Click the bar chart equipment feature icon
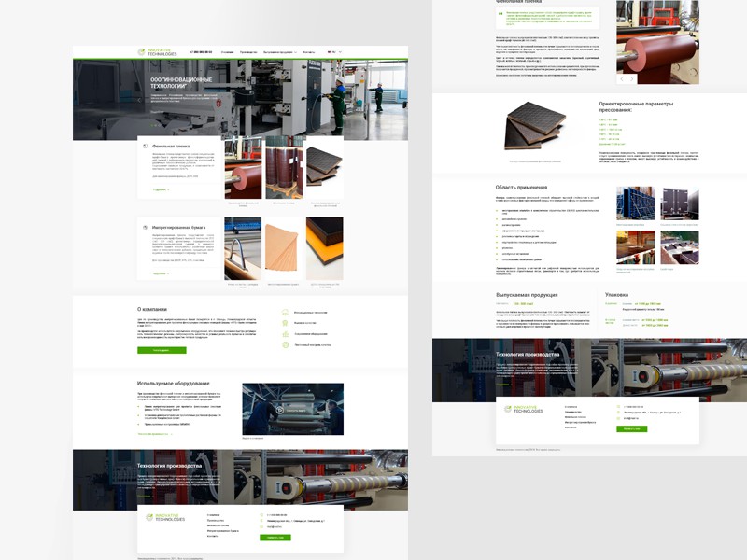Viewport: 747px width, 560px height. pyautogui.click(x=286, y=334)
